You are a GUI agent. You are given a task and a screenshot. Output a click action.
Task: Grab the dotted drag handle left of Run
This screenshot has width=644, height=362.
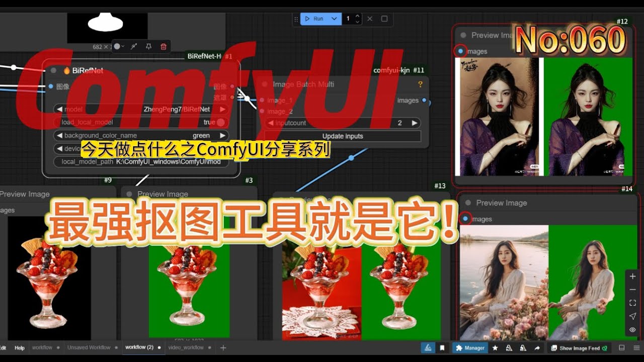296,19
